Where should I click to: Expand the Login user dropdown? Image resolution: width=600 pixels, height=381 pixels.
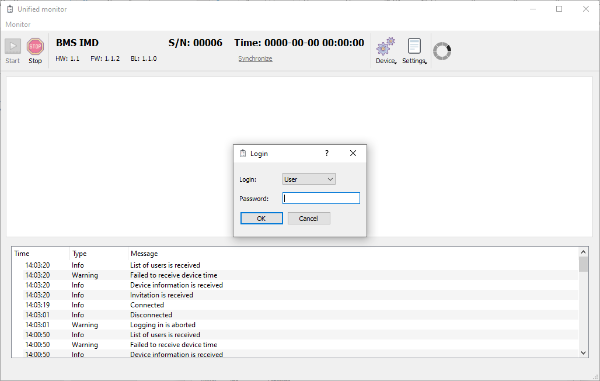coord(309,179)
